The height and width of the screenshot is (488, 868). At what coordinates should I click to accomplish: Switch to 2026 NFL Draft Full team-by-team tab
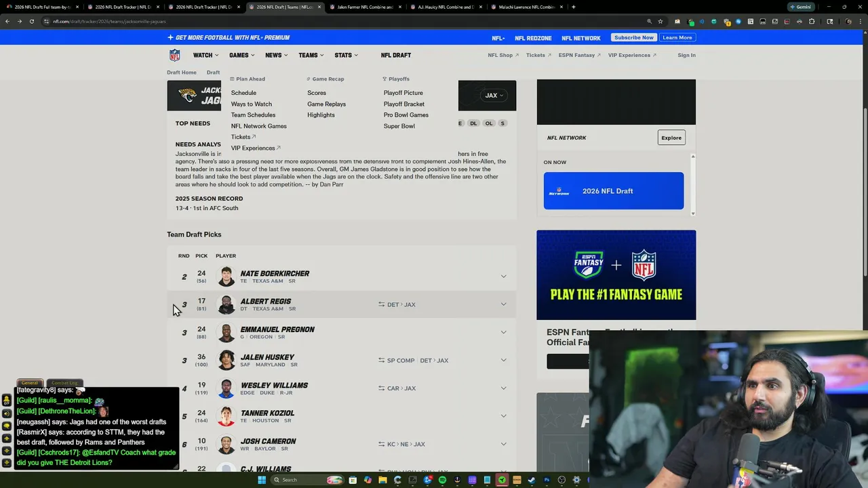click(x=42, y=7)
